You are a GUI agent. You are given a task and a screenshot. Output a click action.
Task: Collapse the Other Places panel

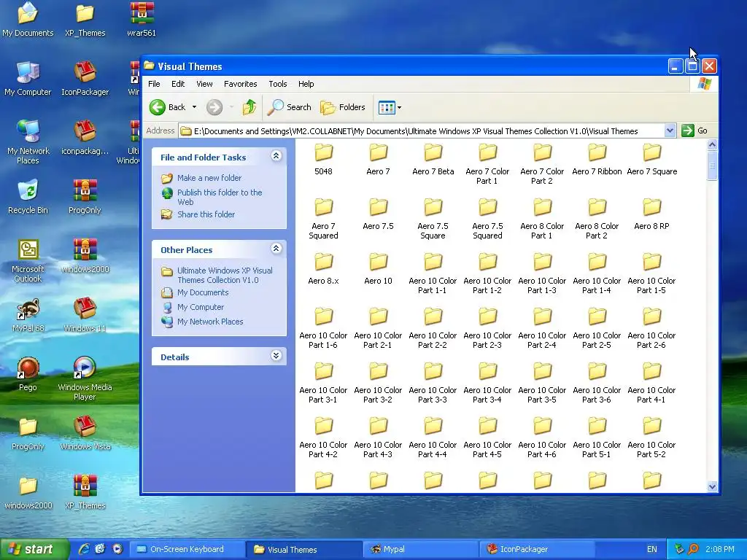pyautogui.click(x=276, y=249)
